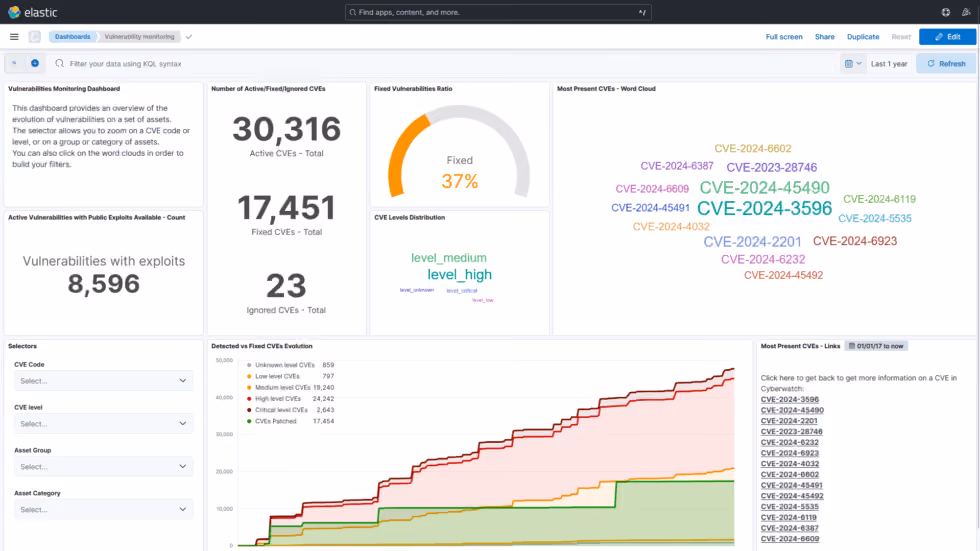Open the calendar quick date menu
980x551 pixels.
(852, 64)
